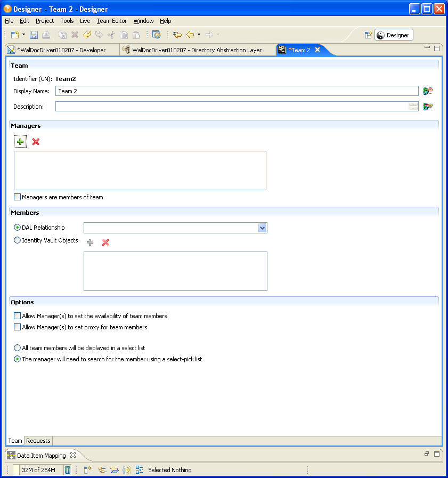Click the Forward navigation arrow icon
Viewport: 448px width, 478px height.
[x=209, y=35]
